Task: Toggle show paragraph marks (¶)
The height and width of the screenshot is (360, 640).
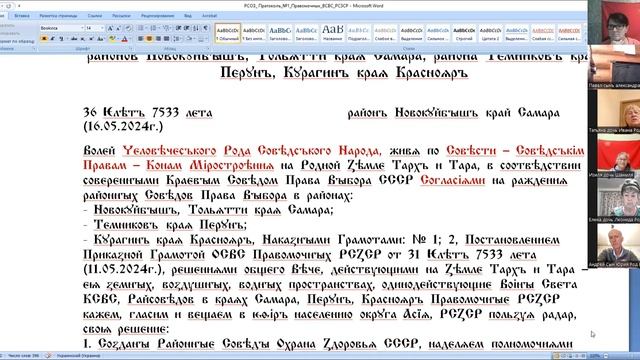Action: click(205, 28)
